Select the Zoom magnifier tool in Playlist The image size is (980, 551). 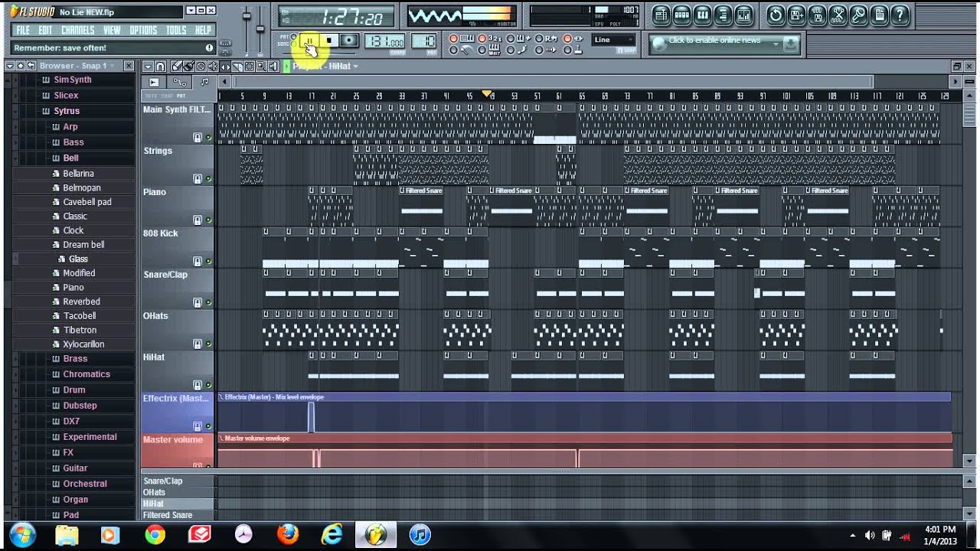[261, 67]
